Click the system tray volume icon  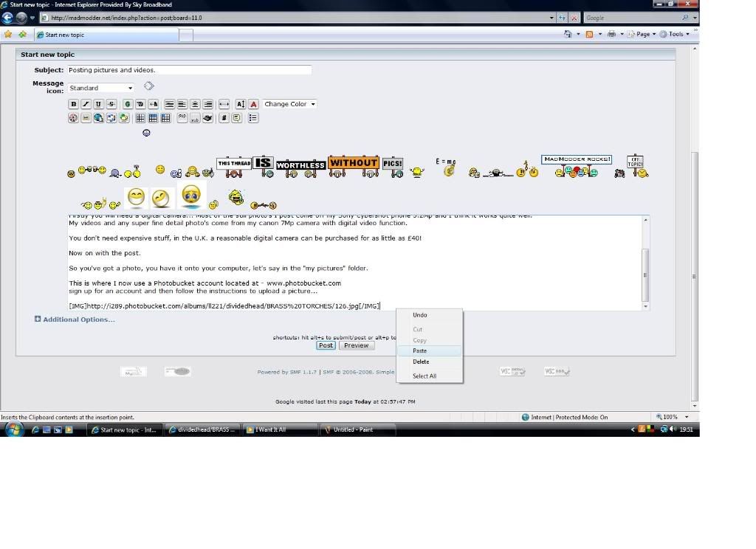(673, 429)
